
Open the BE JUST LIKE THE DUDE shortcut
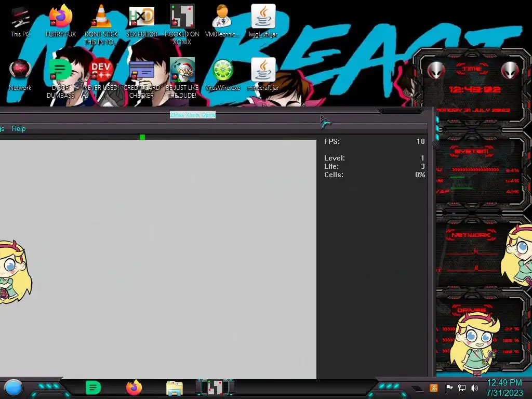pyautogui.click(x=182, y=78)
